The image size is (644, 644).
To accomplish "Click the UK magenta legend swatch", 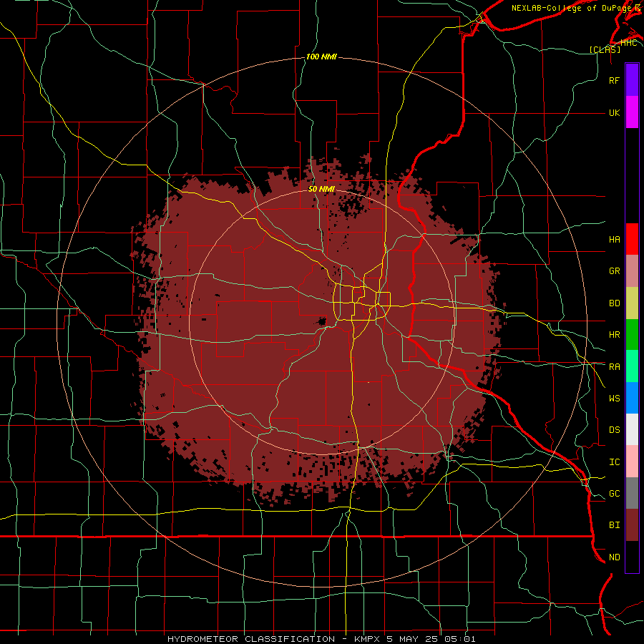I will click(x=632, y=112).
